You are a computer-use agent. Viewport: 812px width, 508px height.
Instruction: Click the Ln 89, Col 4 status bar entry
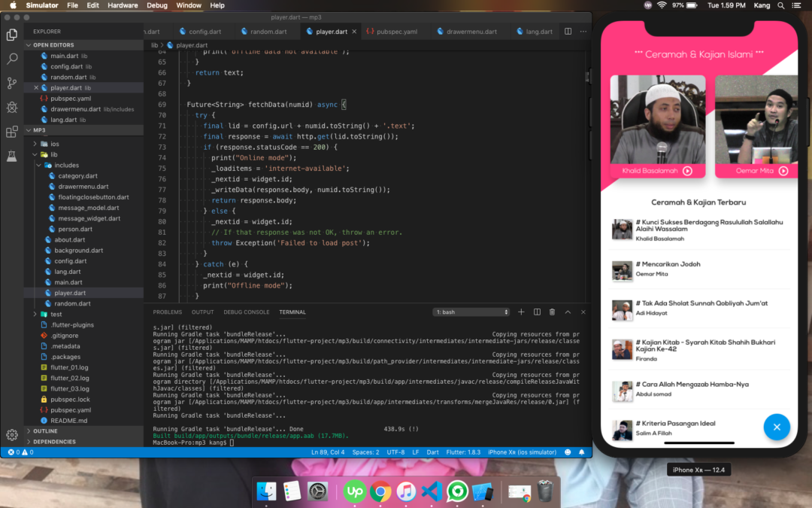coord(328,452)
